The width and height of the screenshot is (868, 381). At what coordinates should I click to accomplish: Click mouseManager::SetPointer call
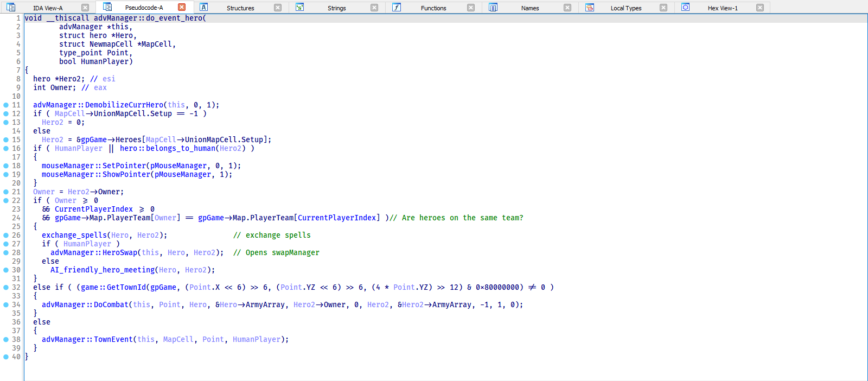(94, 166)
